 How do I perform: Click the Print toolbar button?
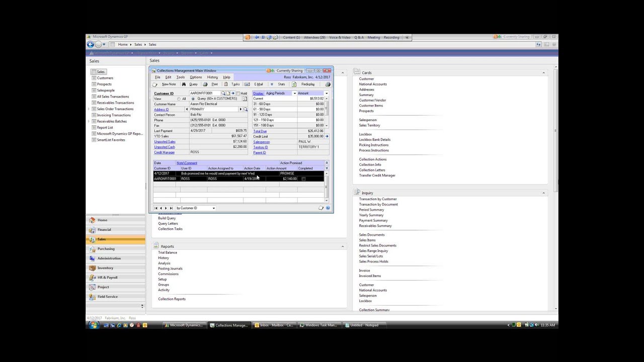[x=211, y=84]
